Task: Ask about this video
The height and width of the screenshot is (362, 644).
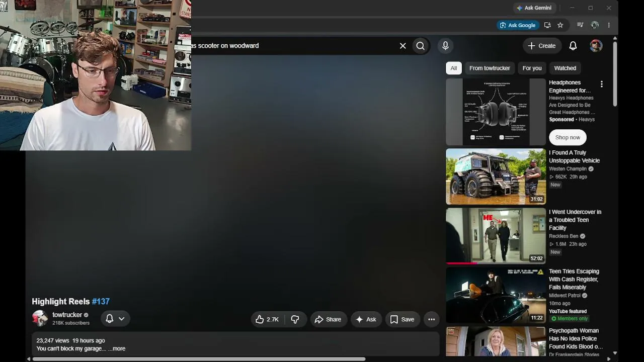Action: pos(366,319)
